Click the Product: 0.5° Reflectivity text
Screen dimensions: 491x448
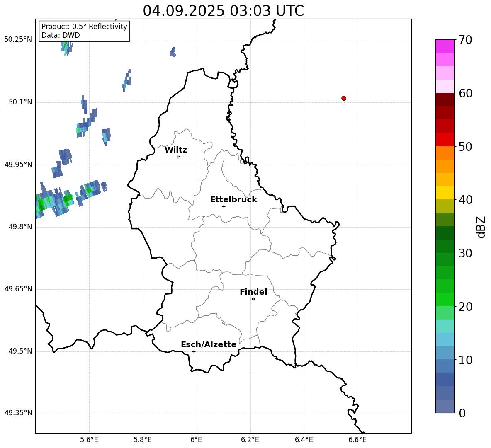[84, 27]
